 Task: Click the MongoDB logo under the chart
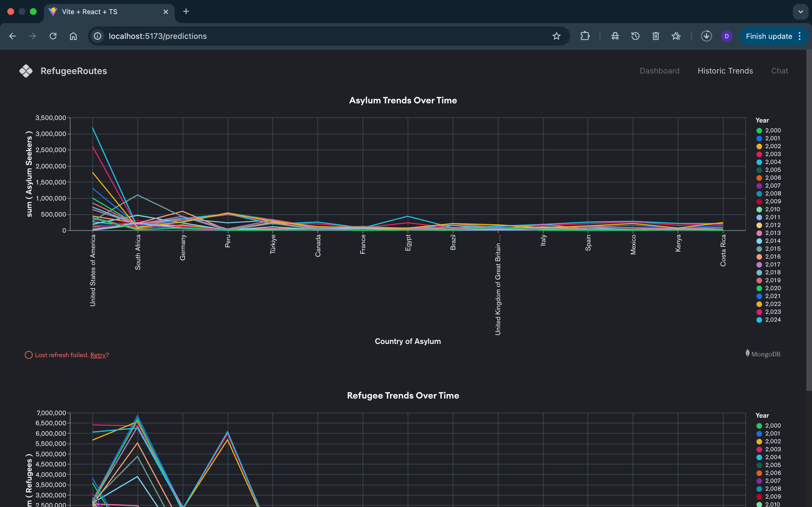point(763,354)
